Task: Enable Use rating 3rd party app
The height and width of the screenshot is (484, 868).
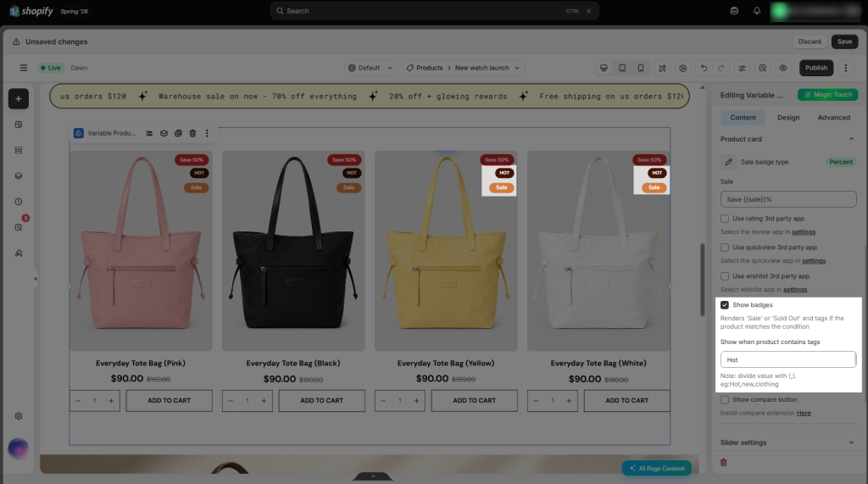Action: pos(725,219)
